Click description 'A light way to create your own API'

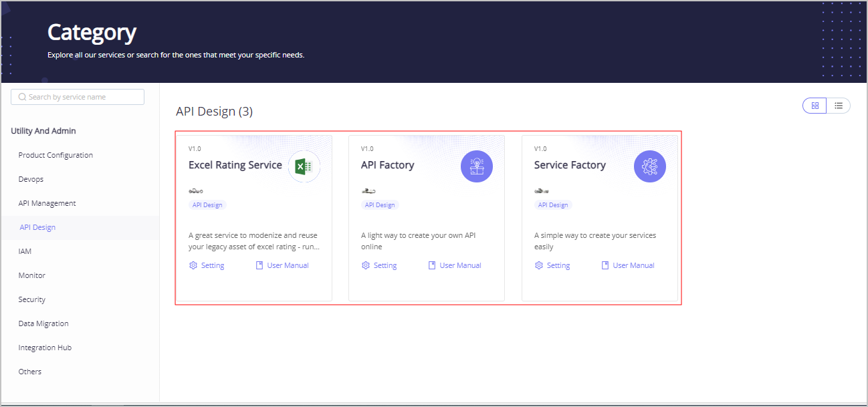(x=419, y=241)
